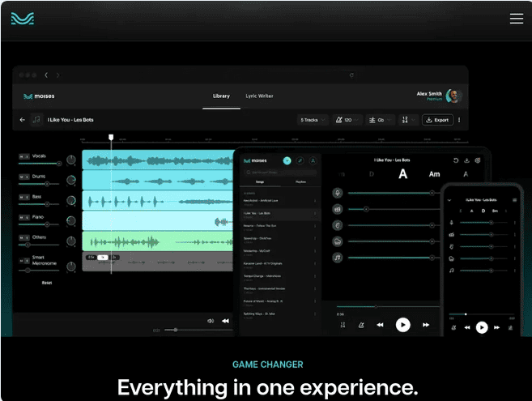Click the play button on the phone
Viewport: 532px width, 401px height.
482,327
